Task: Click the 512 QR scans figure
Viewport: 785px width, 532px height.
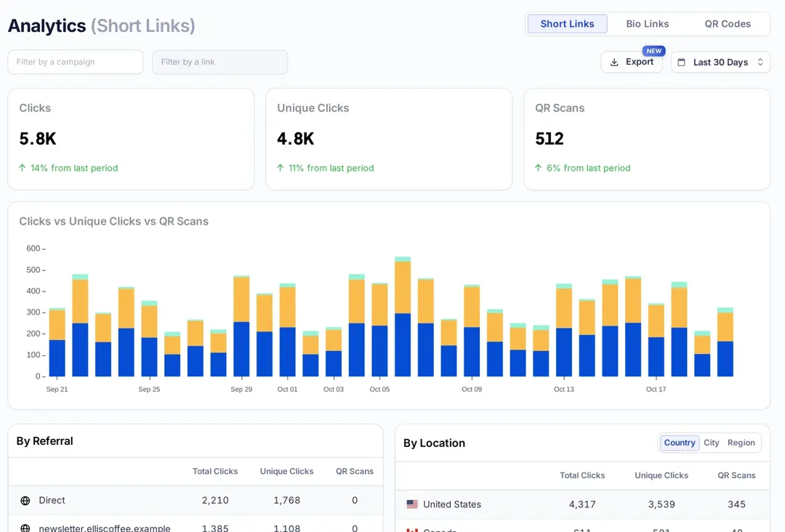Action: click(549, 139)
